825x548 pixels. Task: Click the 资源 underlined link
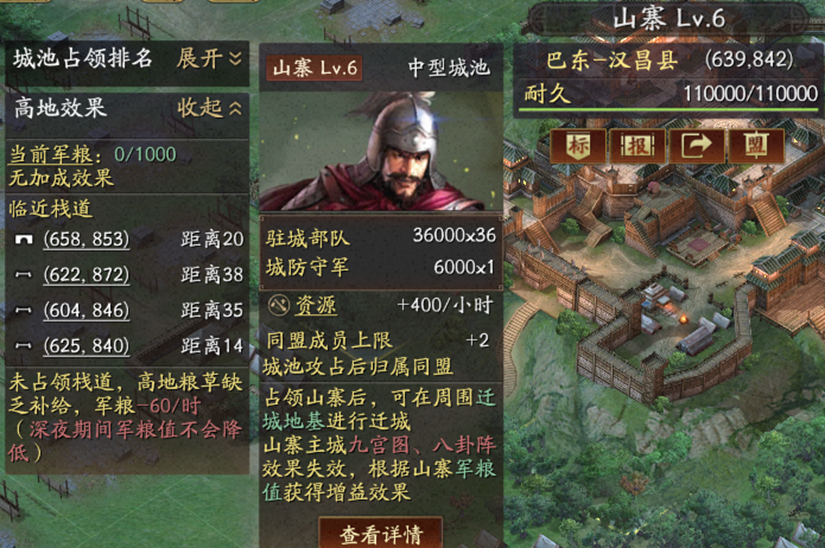tap(316, 305)
